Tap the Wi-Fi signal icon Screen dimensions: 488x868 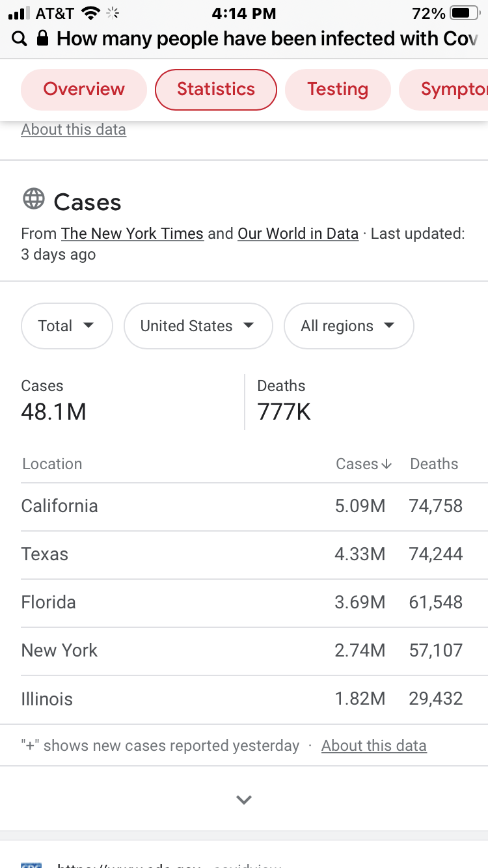click(92, 14)
